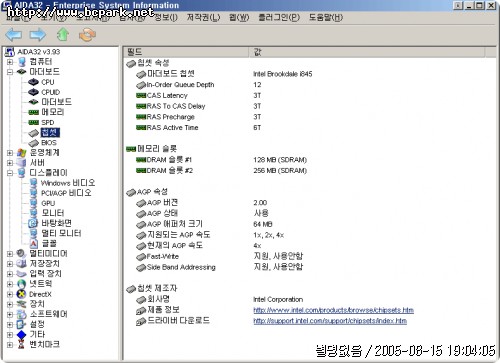The width and height of the screenshot is (500, 363).
Task: Go forward with the right arrow toolbar button
Action: tap(38, 35)
